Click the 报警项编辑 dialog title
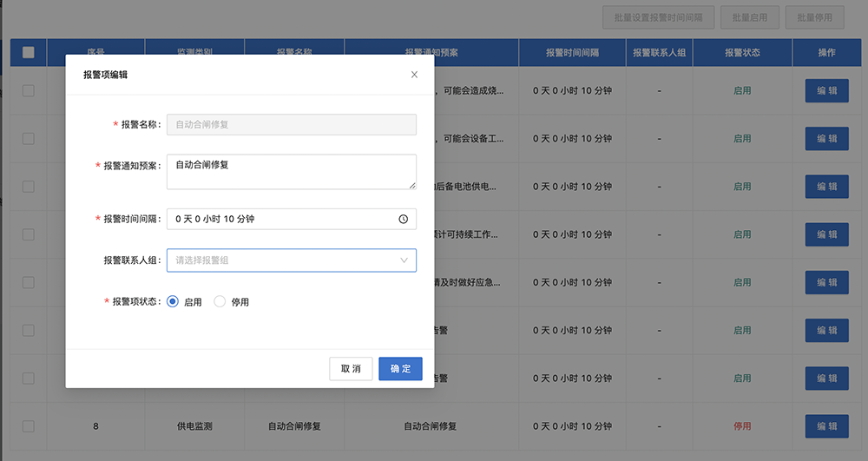 click(x=105, y=75)
